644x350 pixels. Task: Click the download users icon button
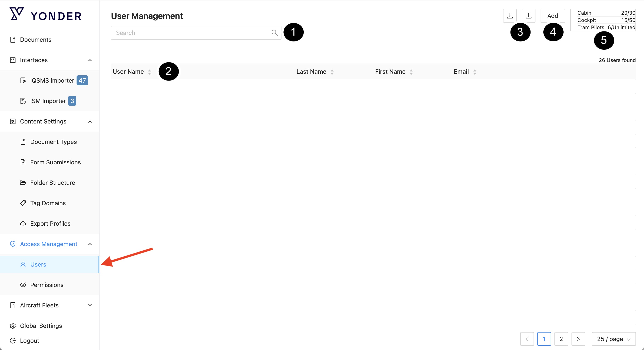pos(509,16)
